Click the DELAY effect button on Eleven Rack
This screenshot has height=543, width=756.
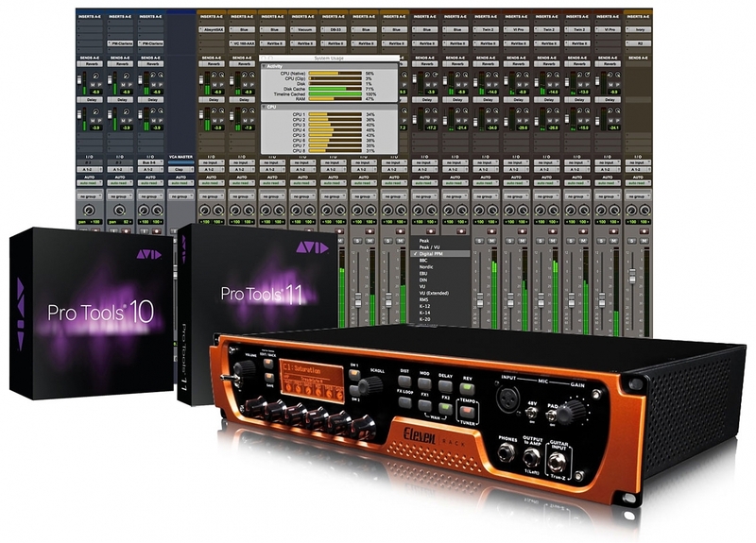point(445,386)
